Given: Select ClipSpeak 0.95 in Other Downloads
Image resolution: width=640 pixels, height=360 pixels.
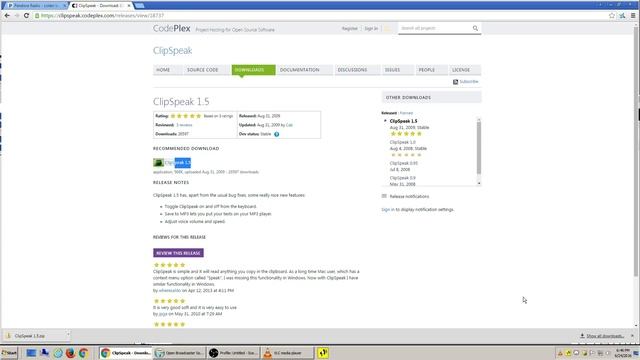Looking at the screenshot, I should coord(404,163).
